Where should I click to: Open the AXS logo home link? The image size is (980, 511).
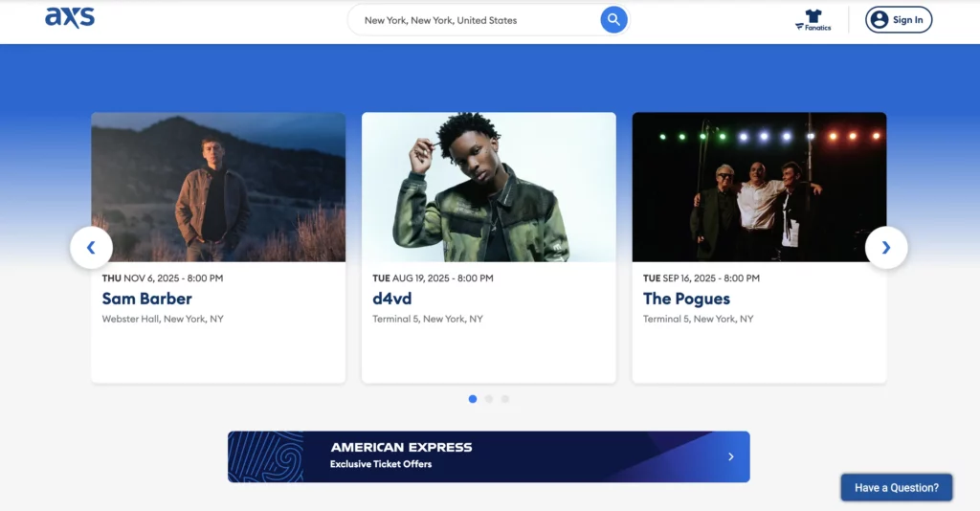tap(69, 17)
